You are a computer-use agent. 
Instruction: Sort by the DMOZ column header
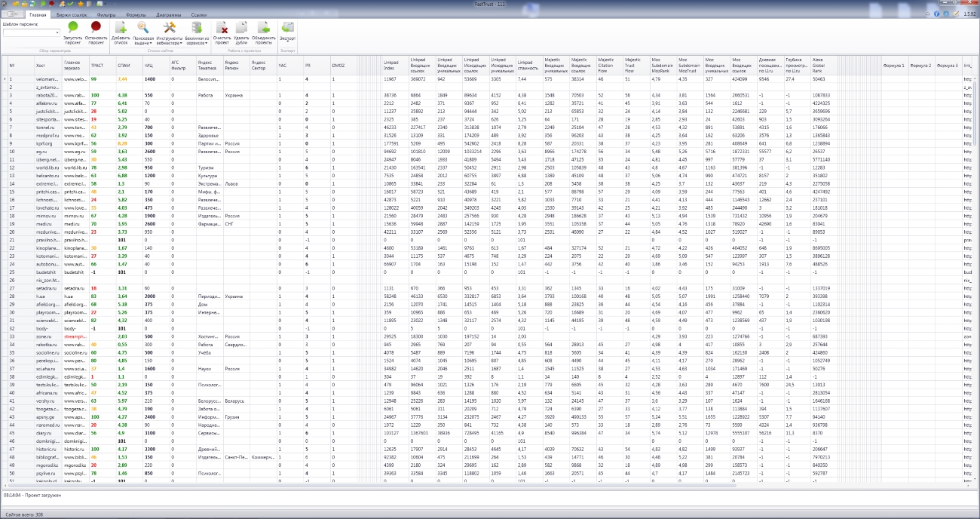coord(345,66)
